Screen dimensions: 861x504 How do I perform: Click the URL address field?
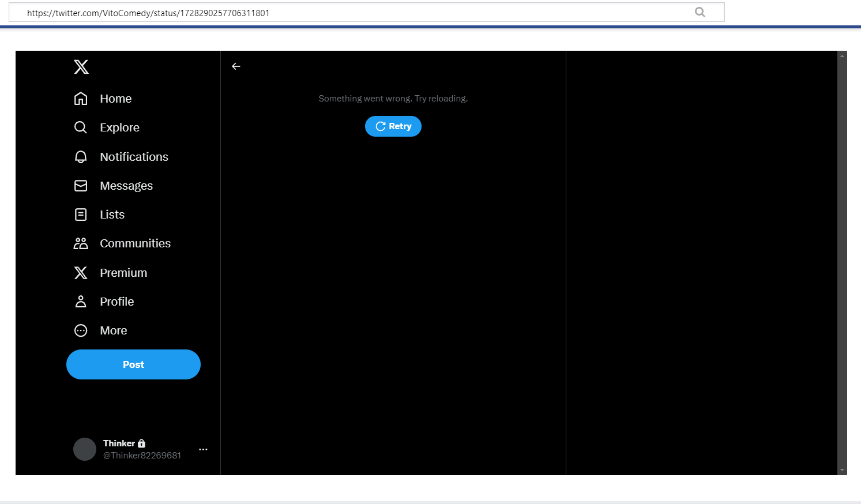pyautogui.click(x=367, y=12)
